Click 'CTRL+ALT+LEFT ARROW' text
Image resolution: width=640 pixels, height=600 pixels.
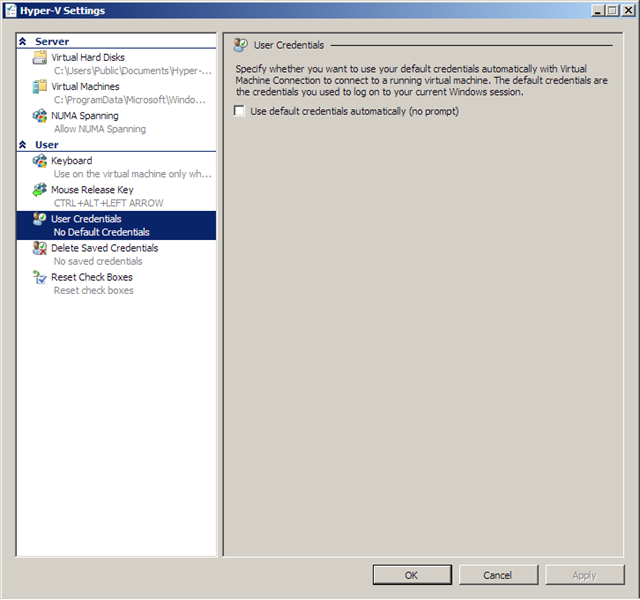point(109,203)
